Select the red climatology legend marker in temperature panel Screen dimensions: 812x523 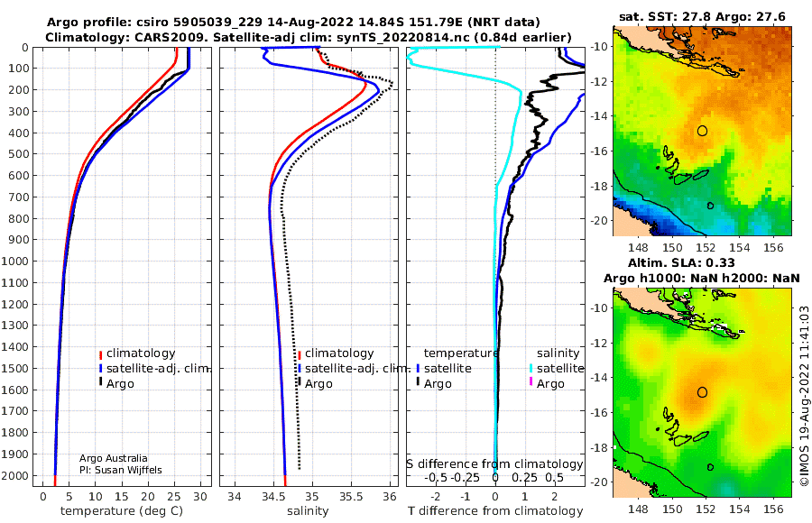tap(100, 354)
